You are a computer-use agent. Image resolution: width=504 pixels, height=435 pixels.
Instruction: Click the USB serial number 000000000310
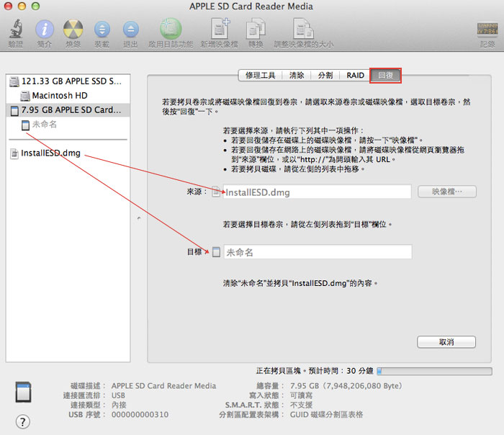[140, 414]
